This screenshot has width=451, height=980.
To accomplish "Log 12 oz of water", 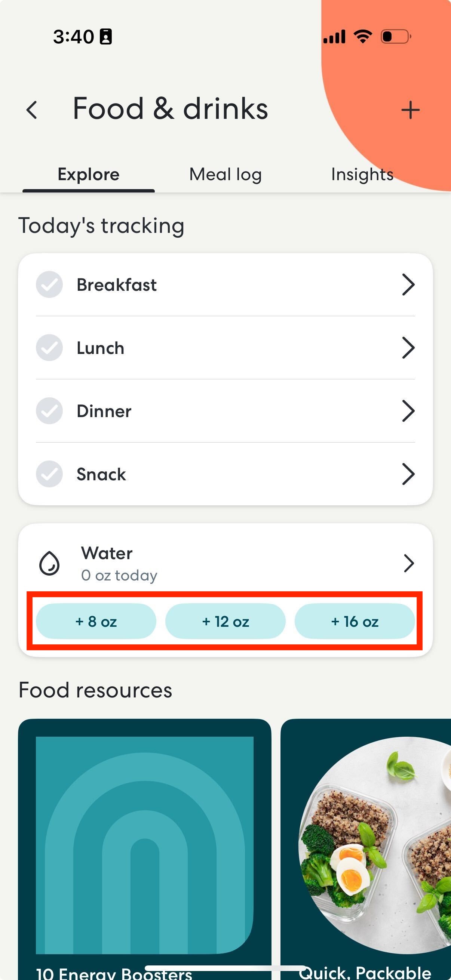I will pyautogui.click(x=225, y=621).
